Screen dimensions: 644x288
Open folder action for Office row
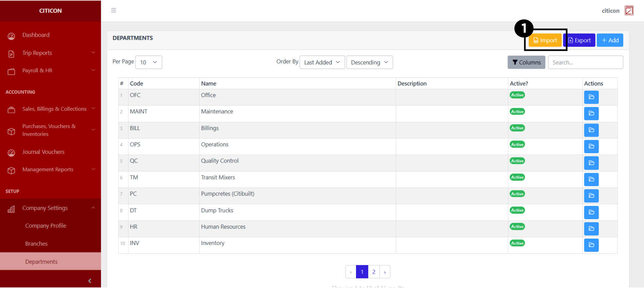click(x=591, y=97)
